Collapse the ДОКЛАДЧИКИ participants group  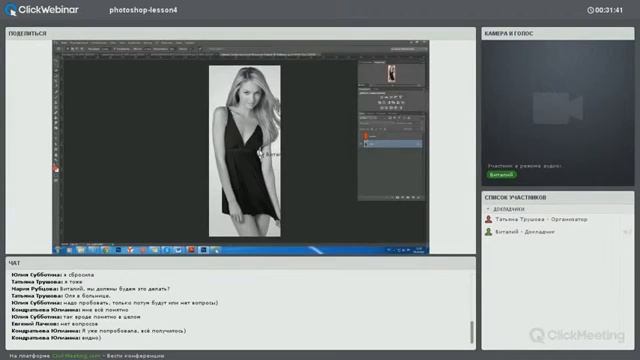coord(488,209)
